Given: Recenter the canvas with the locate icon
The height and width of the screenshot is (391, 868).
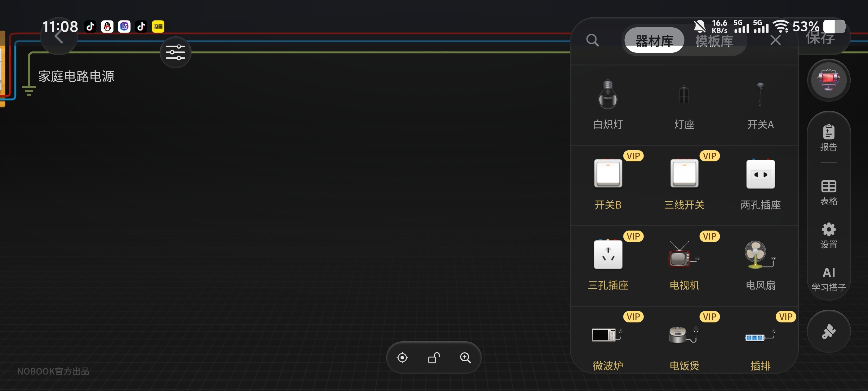Looking at the screenshot, I should [x=402, y=357].
